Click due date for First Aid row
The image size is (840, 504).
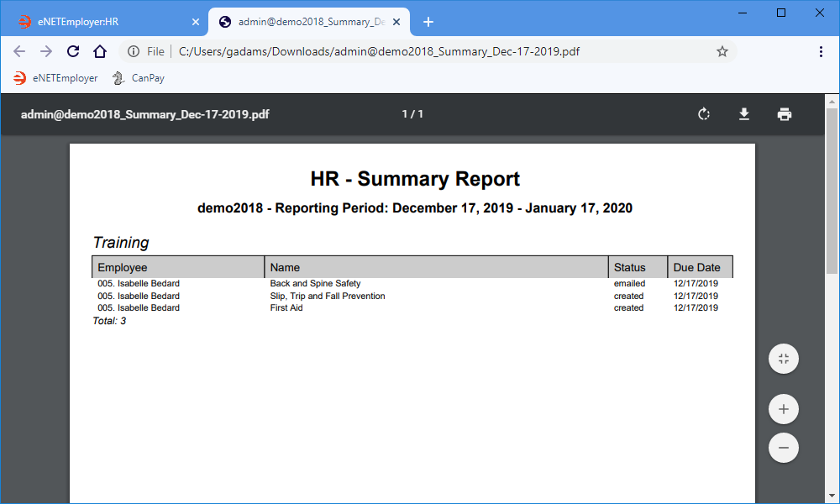696,308
